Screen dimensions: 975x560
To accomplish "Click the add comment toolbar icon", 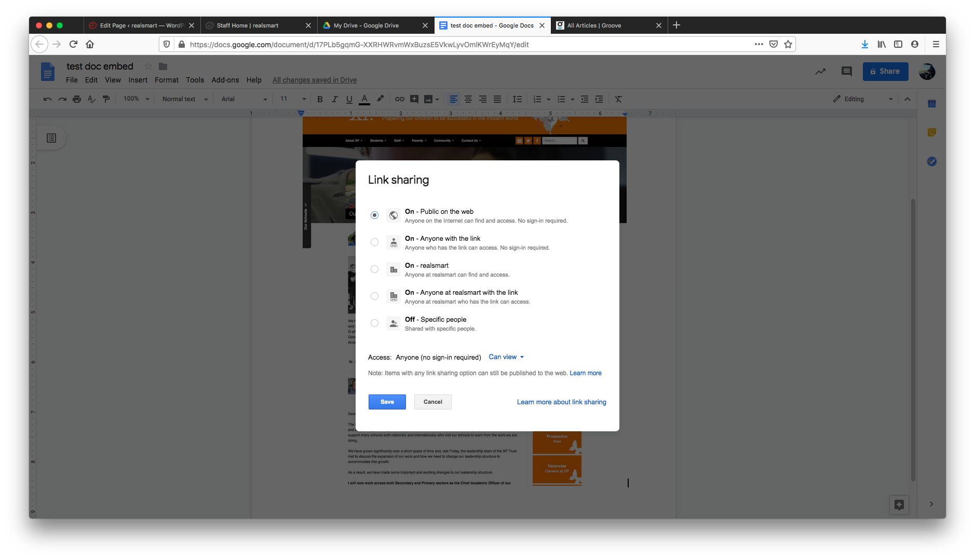I will pos(414,99).
